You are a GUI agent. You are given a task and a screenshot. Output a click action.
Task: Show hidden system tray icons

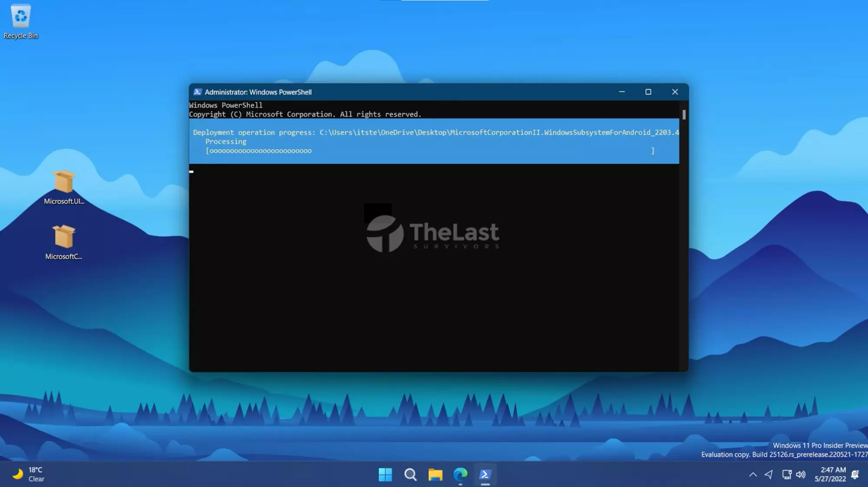tap(753, 474)
